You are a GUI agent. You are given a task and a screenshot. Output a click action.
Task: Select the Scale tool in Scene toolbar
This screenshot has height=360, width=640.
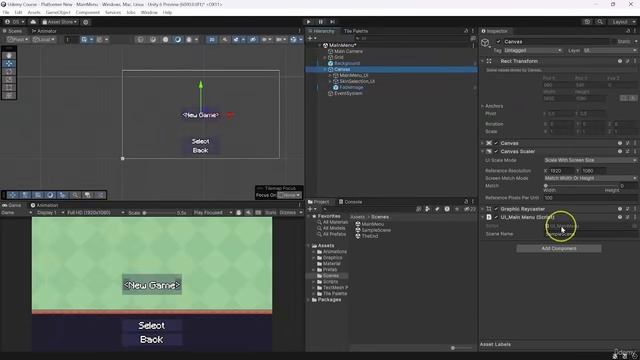(x=9, y=80)
